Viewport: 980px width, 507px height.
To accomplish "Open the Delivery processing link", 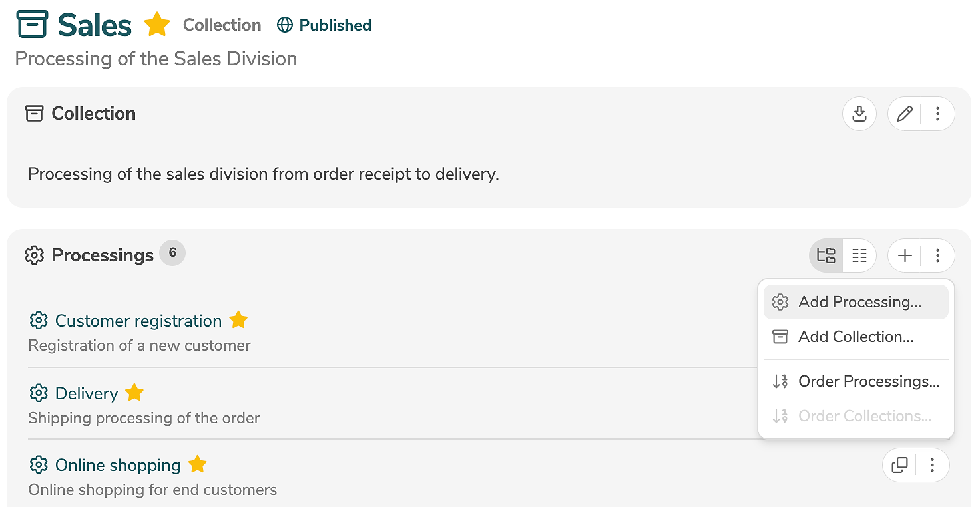I will [87, 393].
